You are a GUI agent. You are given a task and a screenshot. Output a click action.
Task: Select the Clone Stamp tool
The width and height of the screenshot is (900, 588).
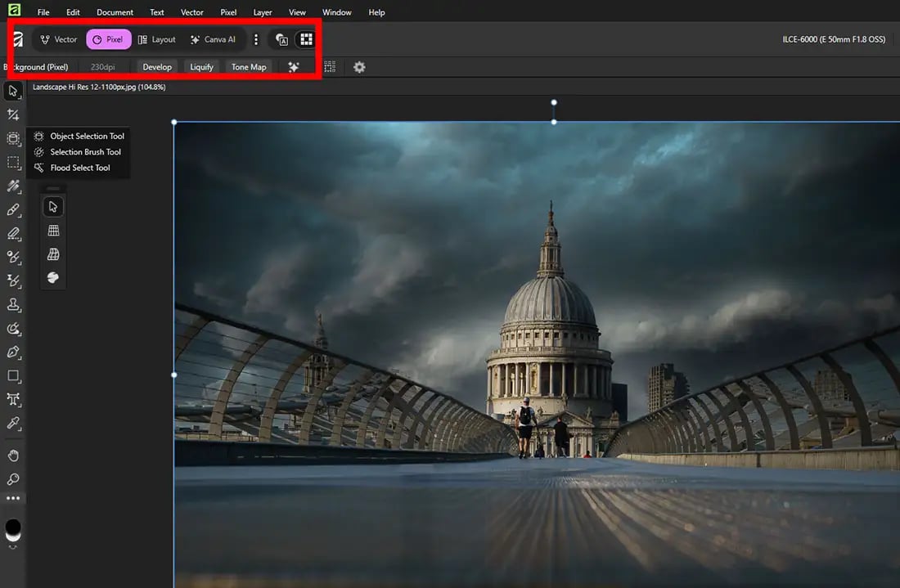click(13, 304)
